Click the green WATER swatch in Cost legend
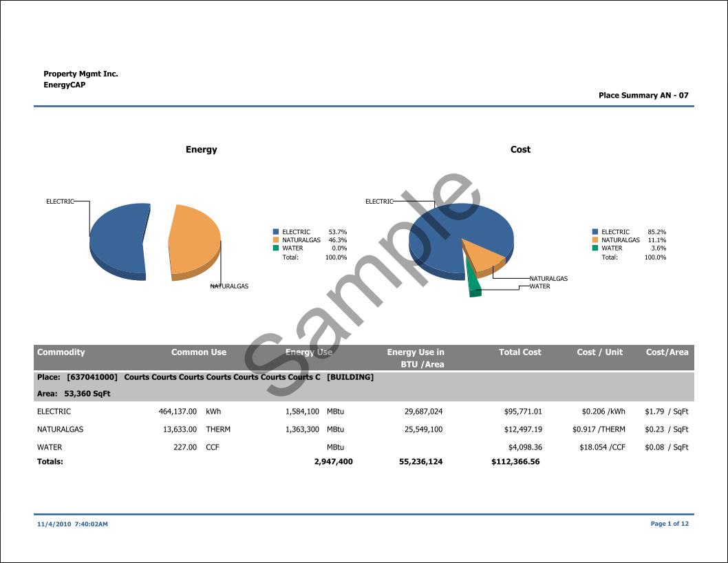The width and height of the screenshot is (728, 563). click(x=595, y=248)
